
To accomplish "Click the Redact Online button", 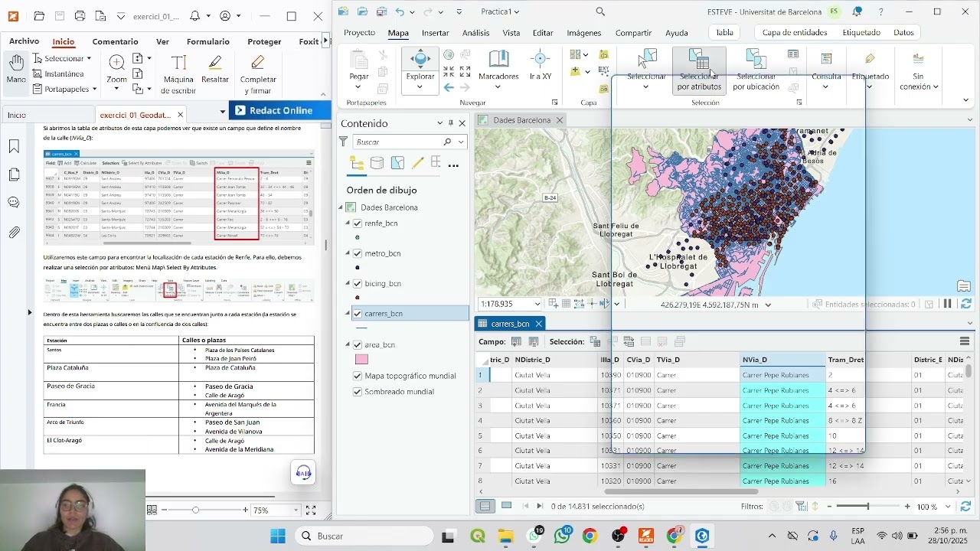I will click(x=280, y=110).
